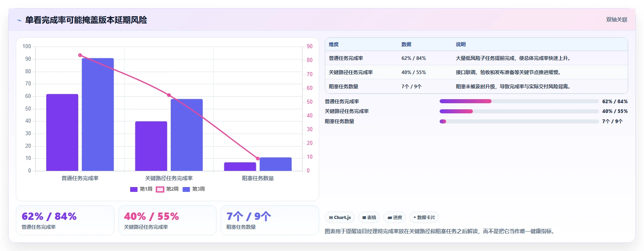Screen dimensions: 644x251
Task: Click the lightning icon beside the card title
Action: pos(19,20)
